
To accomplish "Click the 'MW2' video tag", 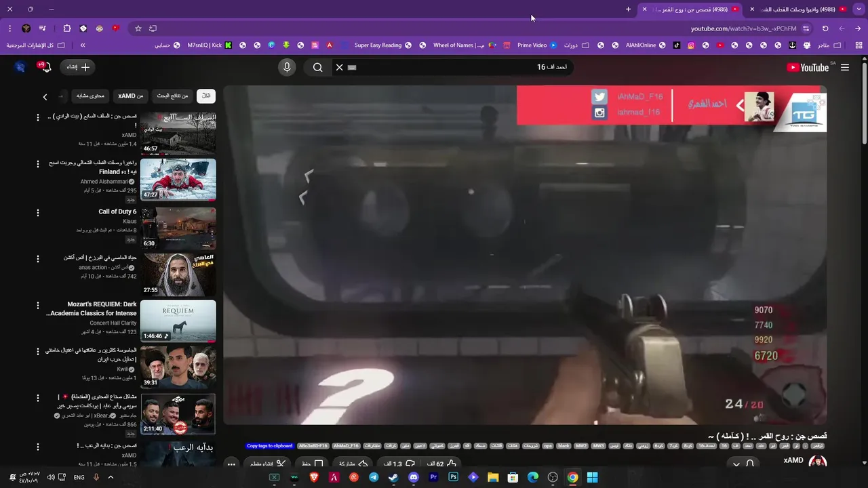I will coord(581,446).
